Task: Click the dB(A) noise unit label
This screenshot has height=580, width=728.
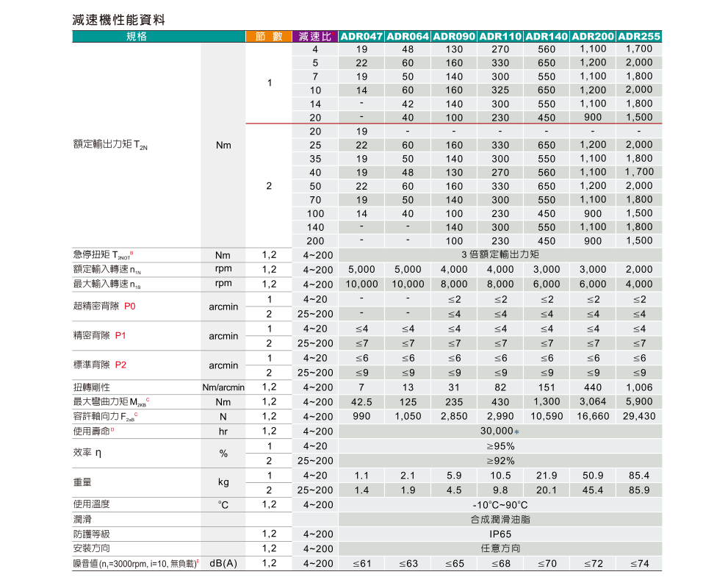Action: [223, 563]
